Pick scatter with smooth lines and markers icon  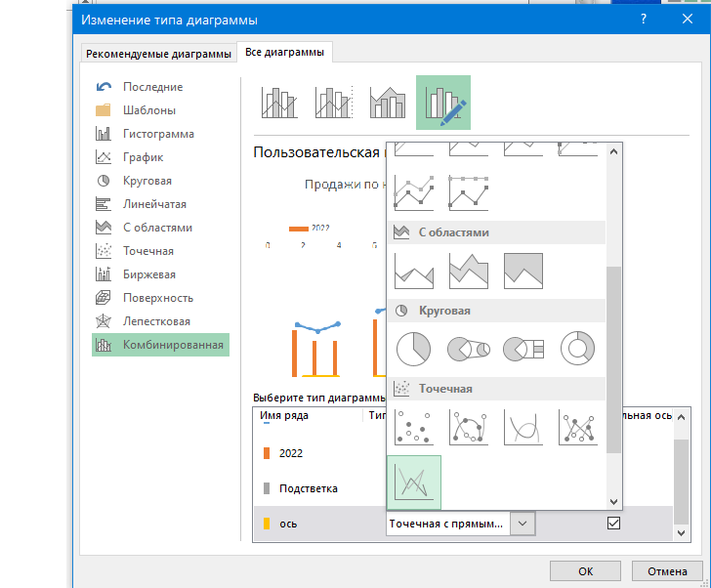(468, 427)
